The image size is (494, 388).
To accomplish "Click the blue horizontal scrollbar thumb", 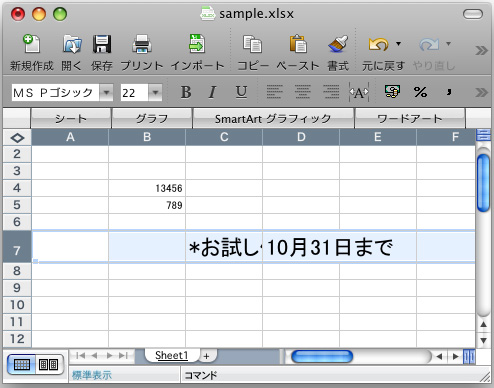I will coord(322,357).
